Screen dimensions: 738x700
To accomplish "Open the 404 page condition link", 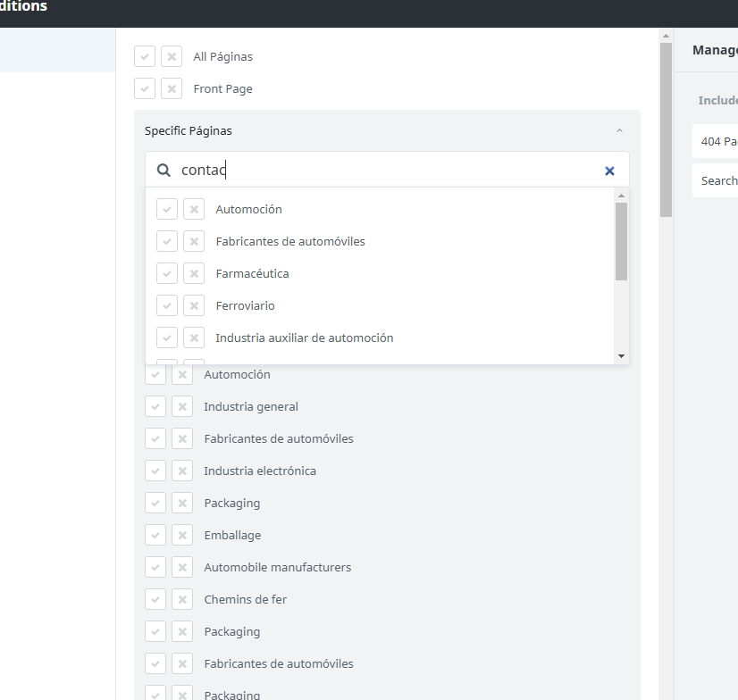I will (718, 141).
